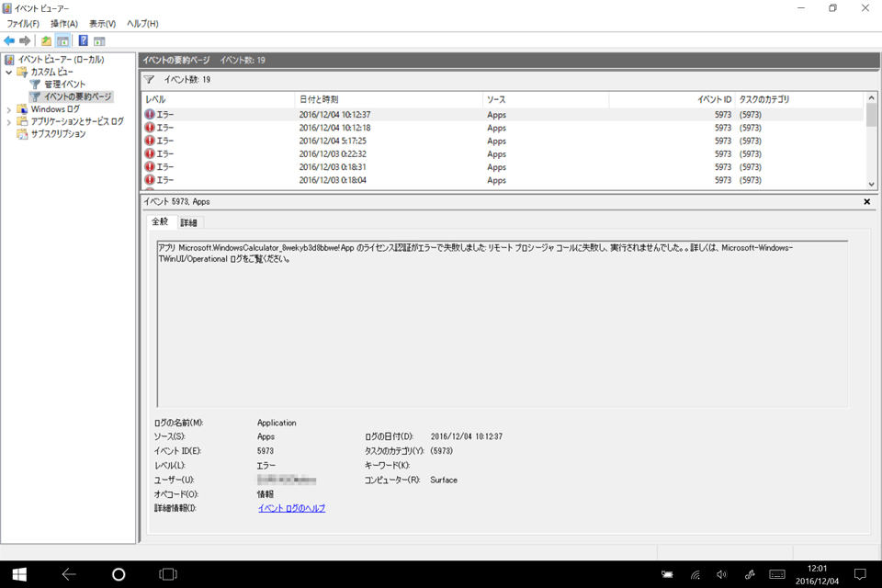Open the taskbar clock showing 12:01

pos(817,574)
